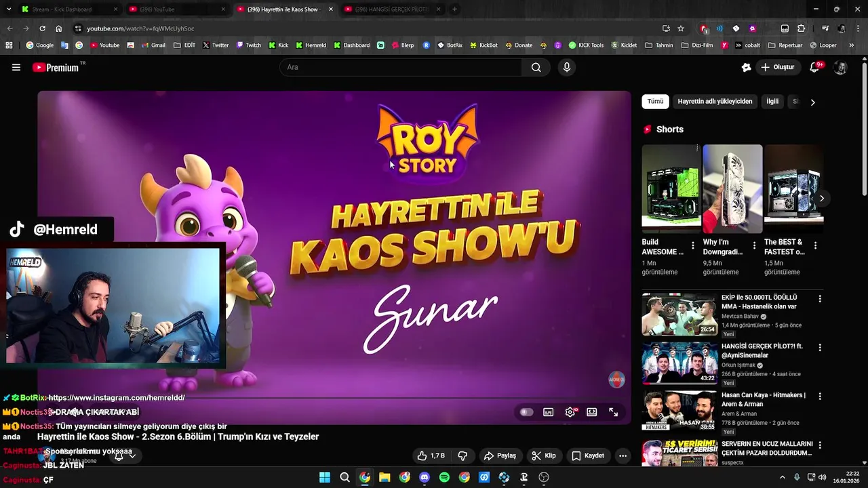
Task: Show more filter chips with the right arrow
Action: [x=812, y=102]
